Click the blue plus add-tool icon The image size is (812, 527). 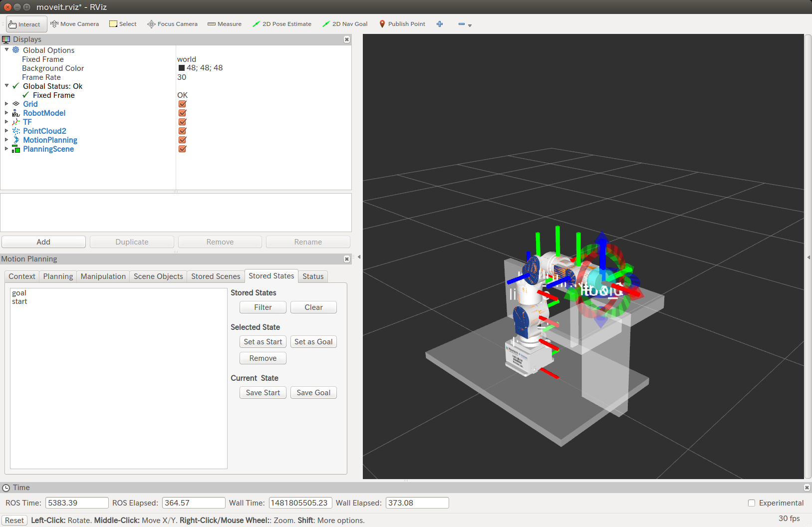440,24
